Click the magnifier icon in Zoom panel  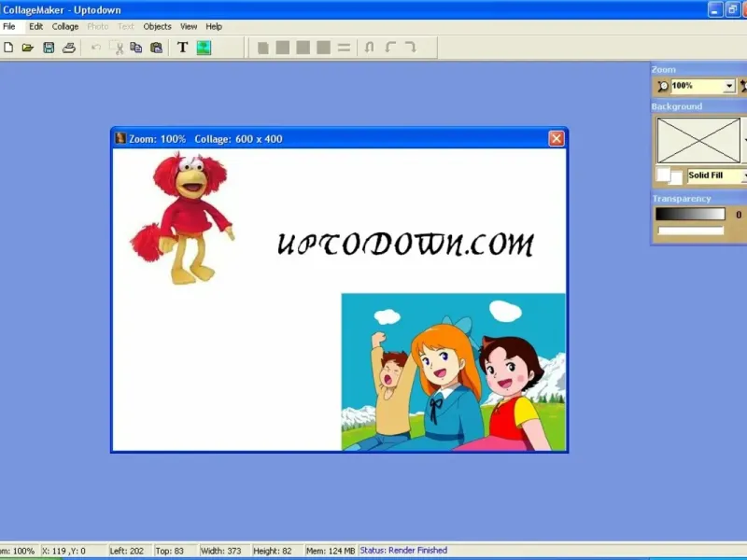663,86
